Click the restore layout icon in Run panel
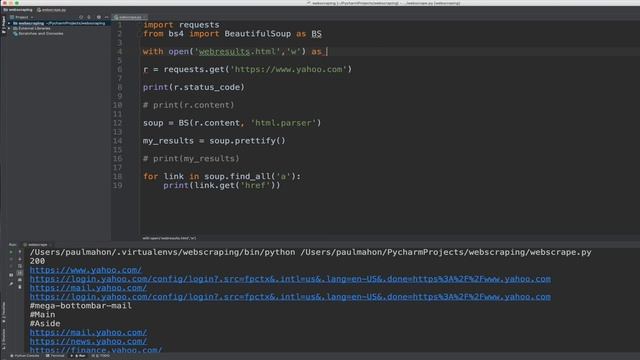The width and height of the screenshot is (640, 360). coord(11,275)
